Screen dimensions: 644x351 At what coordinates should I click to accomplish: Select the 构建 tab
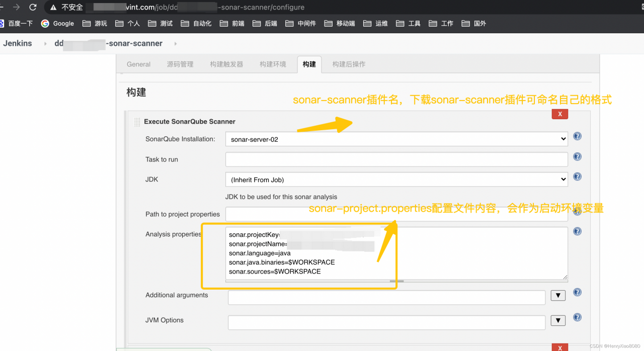[x=309, y=64]
